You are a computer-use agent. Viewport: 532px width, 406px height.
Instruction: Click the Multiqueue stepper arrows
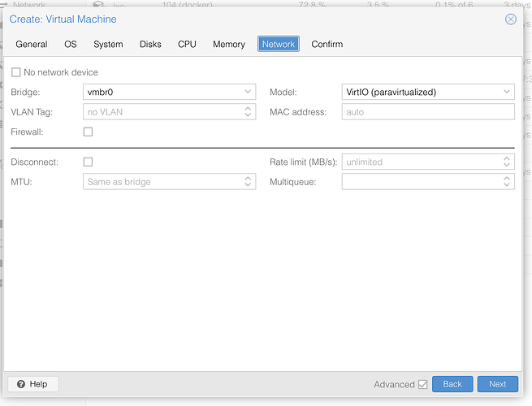[x=507, y=181]
